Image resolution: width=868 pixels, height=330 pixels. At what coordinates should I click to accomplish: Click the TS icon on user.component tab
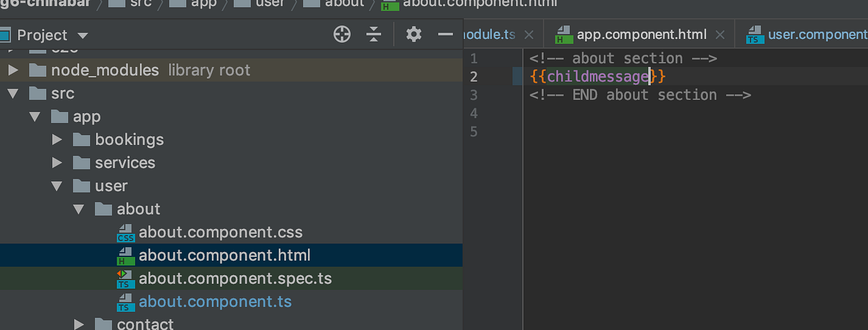tap(755, 35)
